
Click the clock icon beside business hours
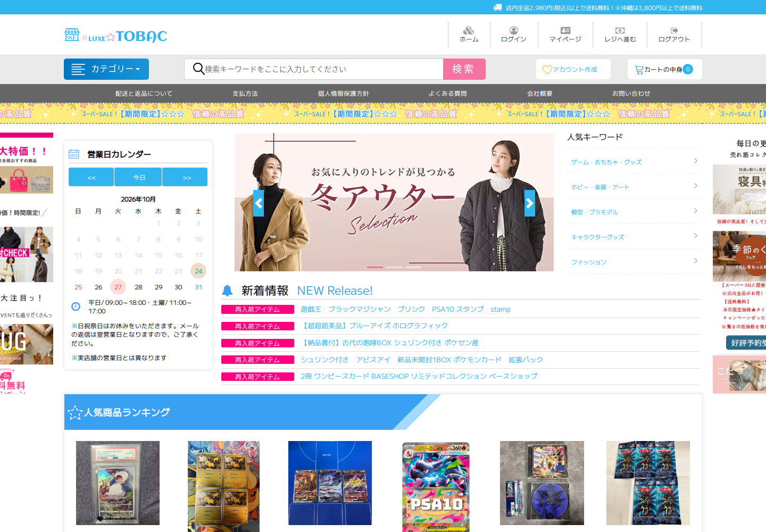[x=76, y=306]
